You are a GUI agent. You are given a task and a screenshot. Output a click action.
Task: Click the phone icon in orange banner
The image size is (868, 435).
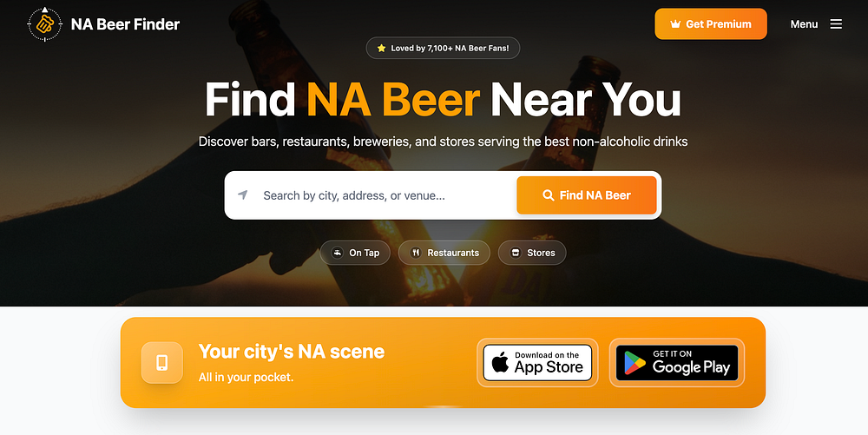[x=161, y=363]
